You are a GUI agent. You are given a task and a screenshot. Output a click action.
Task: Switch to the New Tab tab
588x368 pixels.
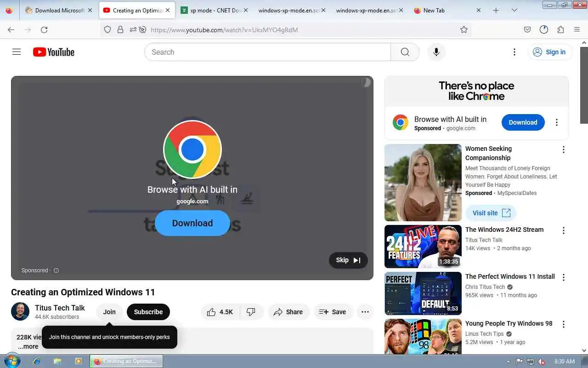click(x=447, y=10)
